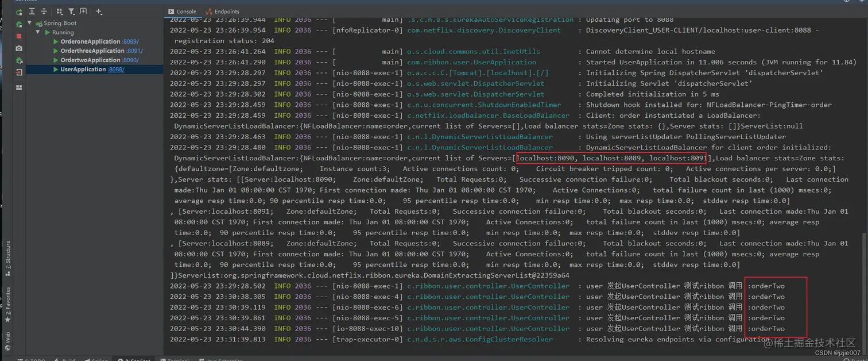
Task: Click c.netflix.loadbalancer.BaseLoadBalancer logger name
Action: pyautogui.click(x=489, y=116)
